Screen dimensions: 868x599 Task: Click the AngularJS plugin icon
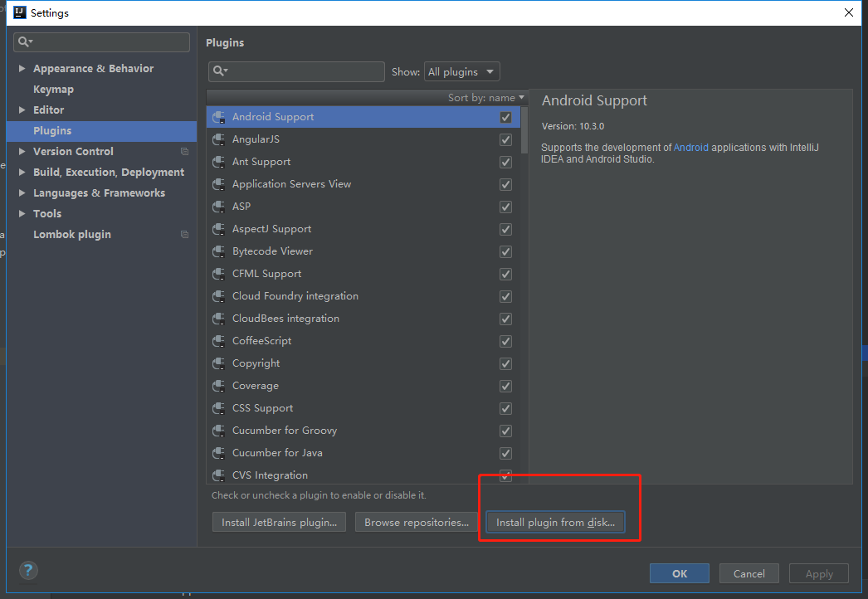(219, 139)
